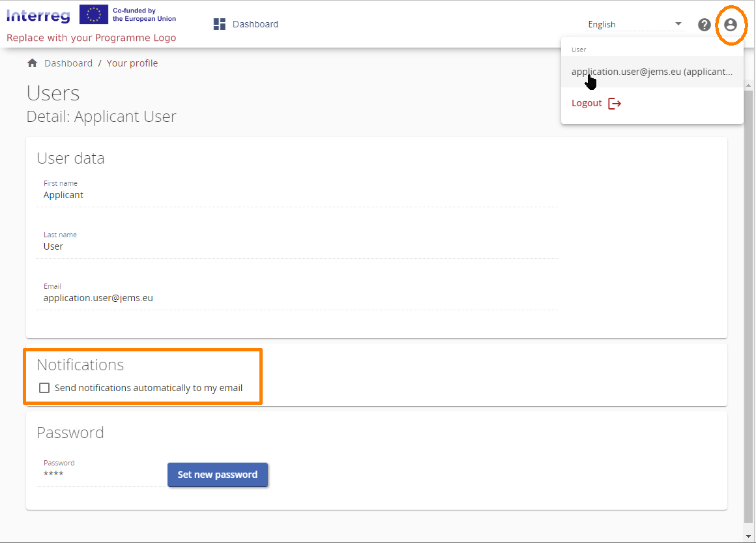This screenshot has width=756, height=543.
Task: Click the First name field
Action: pyautogui.click(x=297, y=195)
